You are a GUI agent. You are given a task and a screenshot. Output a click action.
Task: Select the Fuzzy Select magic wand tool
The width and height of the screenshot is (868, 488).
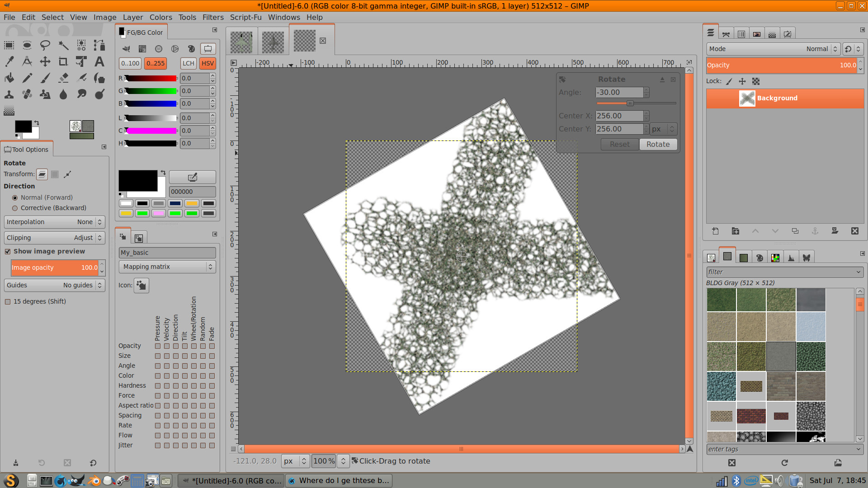point(63,45)
